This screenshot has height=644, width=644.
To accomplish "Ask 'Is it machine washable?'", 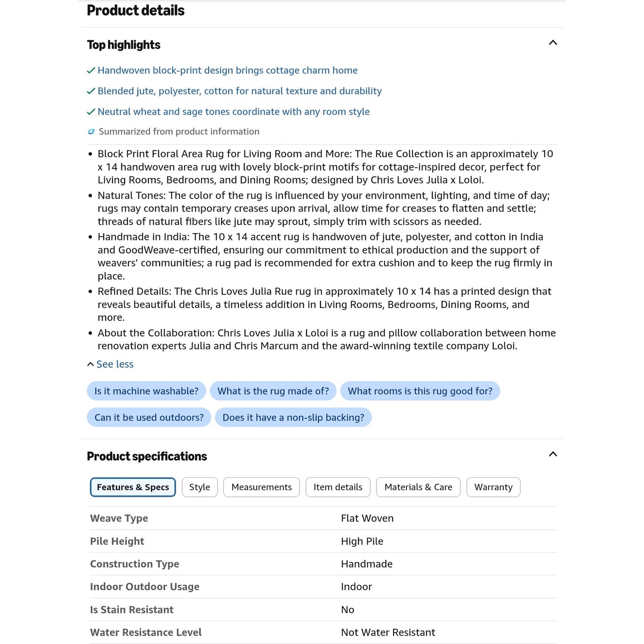I will (x=146, y=391).
